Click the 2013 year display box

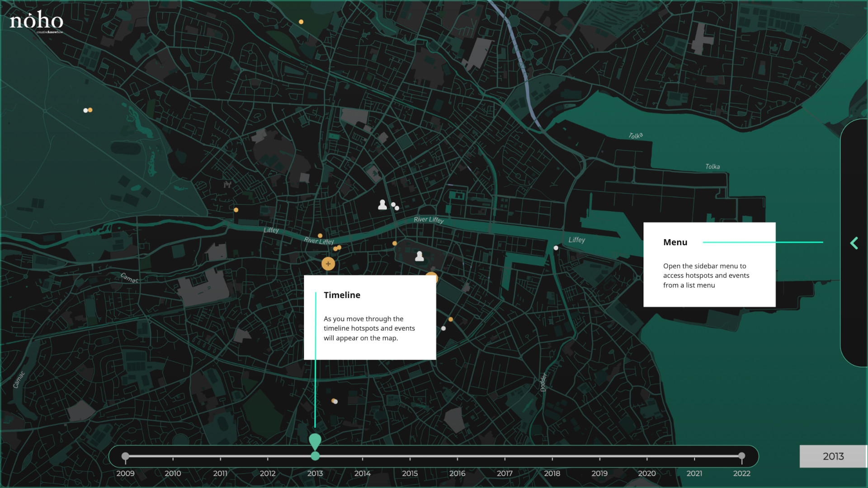tap(833, 456)
